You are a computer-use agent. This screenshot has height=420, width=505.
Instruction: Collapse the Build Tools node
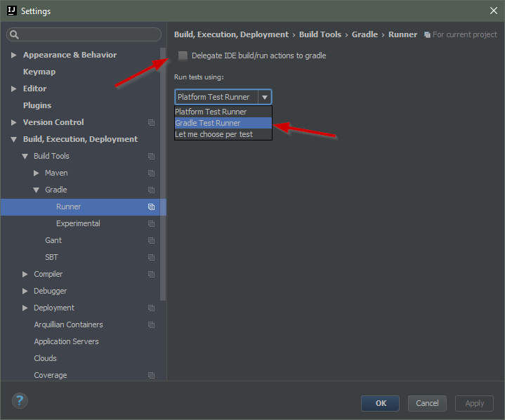25,156
